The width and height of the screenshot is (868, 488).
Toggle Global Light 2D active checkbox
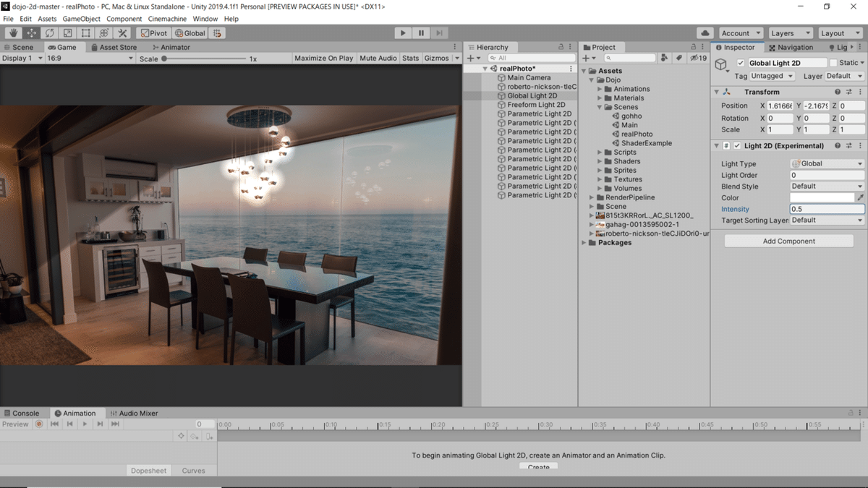[740, 64]
